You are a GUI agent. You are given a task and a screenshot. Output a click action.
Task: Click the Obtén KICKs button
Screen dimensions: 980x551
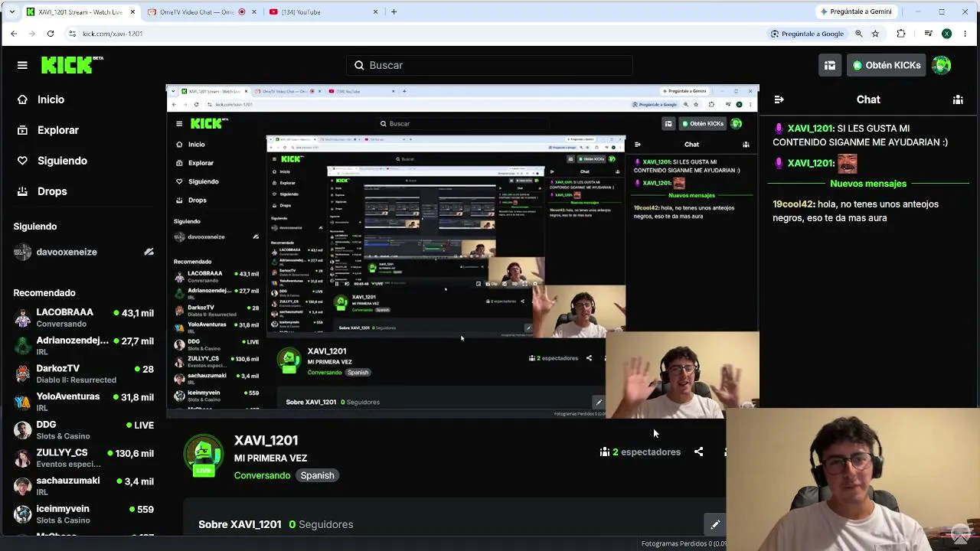(887, 65)
